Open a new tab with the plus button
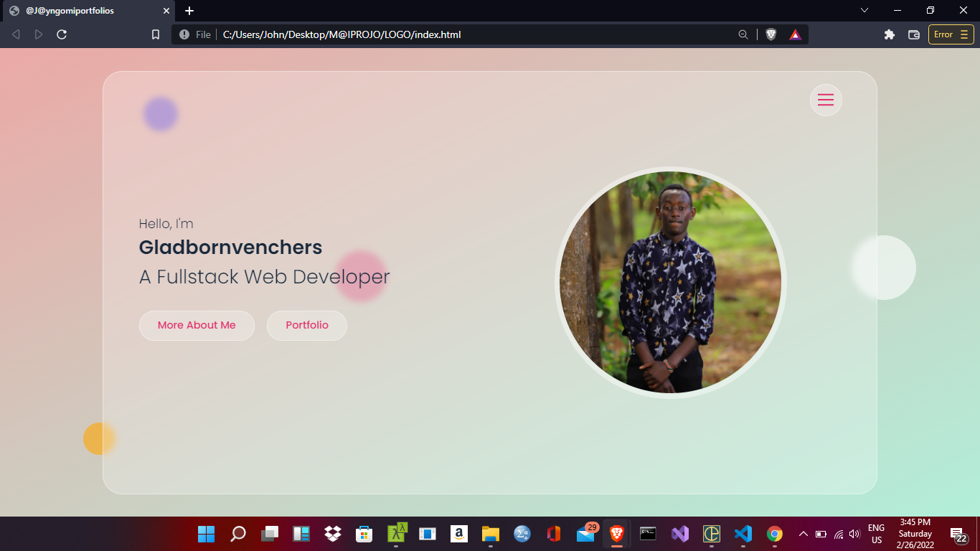 tap(189, 11)
